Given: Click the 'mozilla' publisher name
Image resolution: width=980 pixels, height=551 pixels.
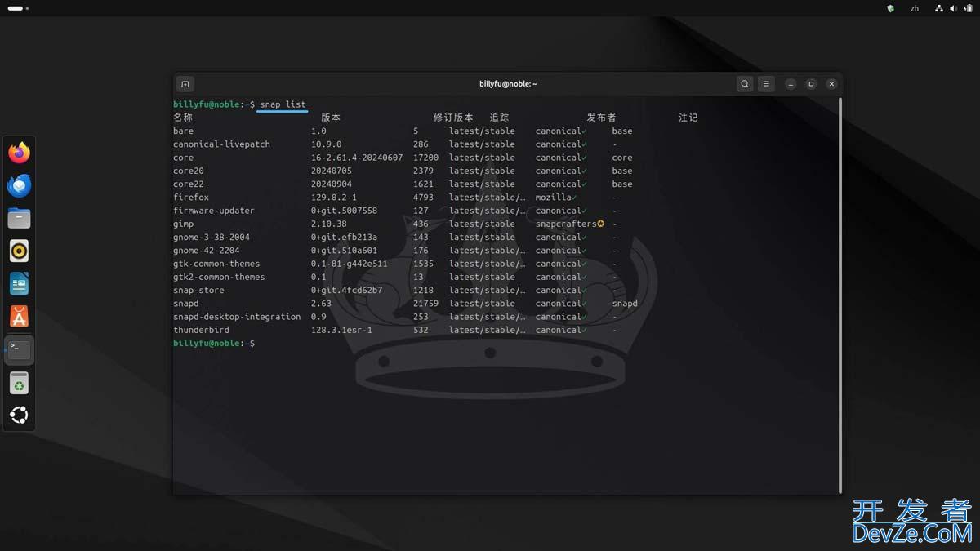Looking at the screenshot, I should click(x=554, y=198).
